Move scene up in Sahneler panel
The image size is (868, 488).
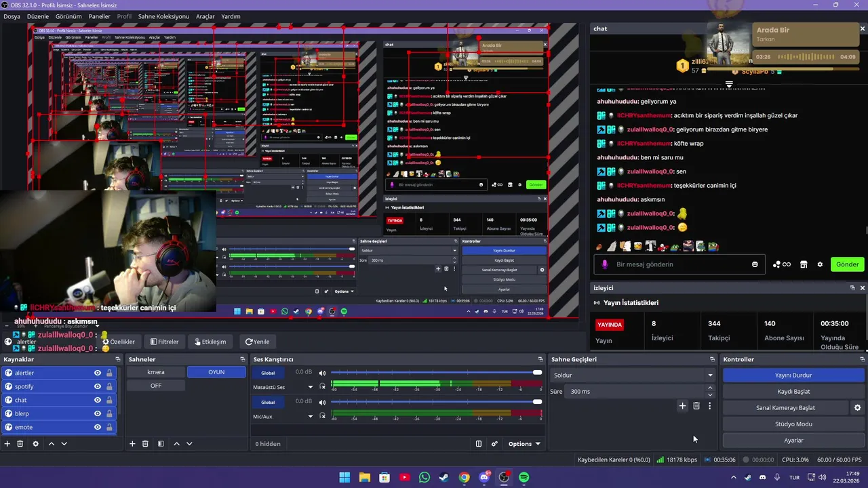click(176, 444)
